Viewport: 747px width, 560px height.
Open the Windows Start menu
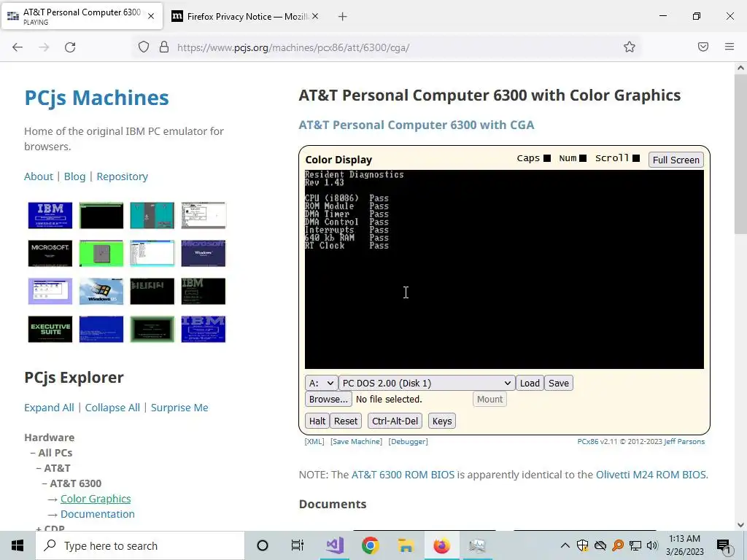pos(18,545)
